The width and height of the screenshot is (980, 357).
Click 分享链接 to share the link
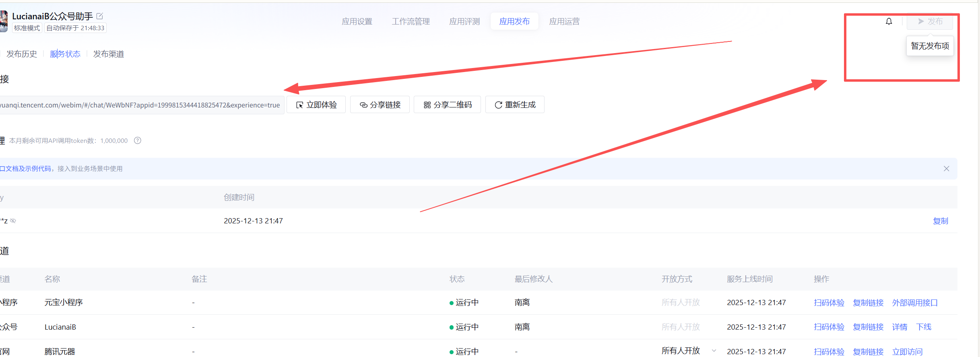380,105
